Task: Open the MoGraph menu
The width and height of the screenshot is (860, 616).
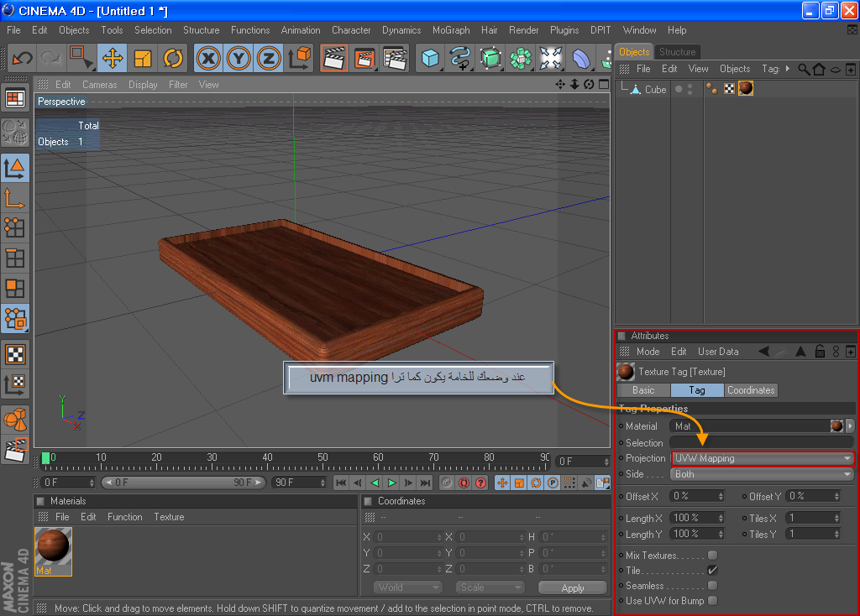Action: click(451, 30)
